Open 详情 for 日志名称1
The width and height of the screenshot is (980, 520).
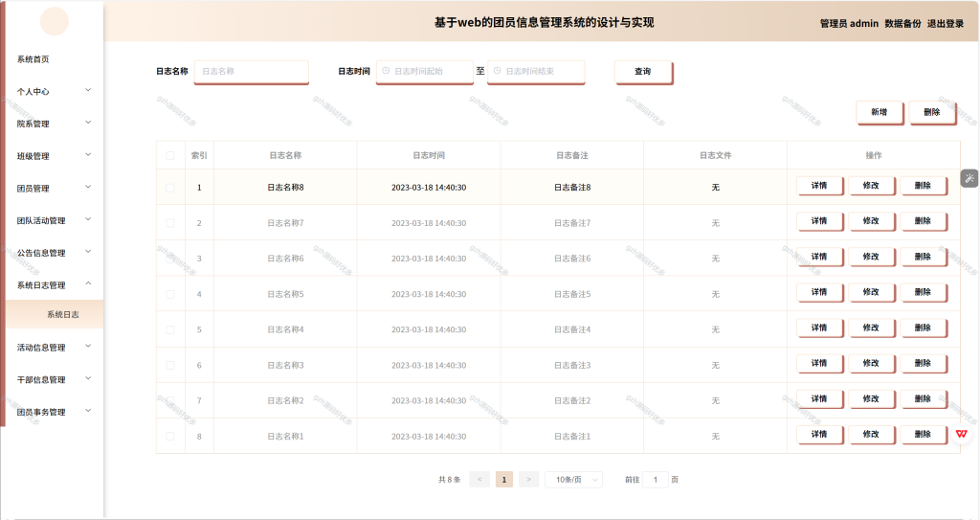[x=819, y=434]
